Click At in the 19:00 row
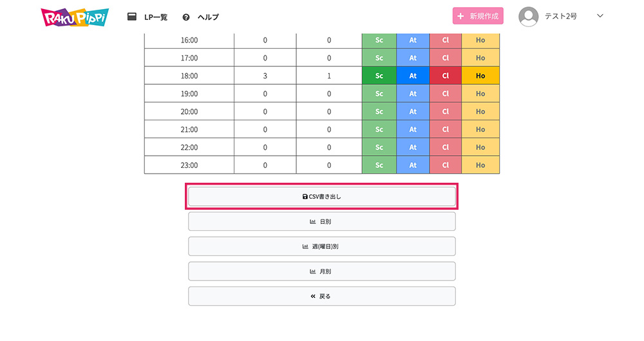 click(x=413, y=93)
